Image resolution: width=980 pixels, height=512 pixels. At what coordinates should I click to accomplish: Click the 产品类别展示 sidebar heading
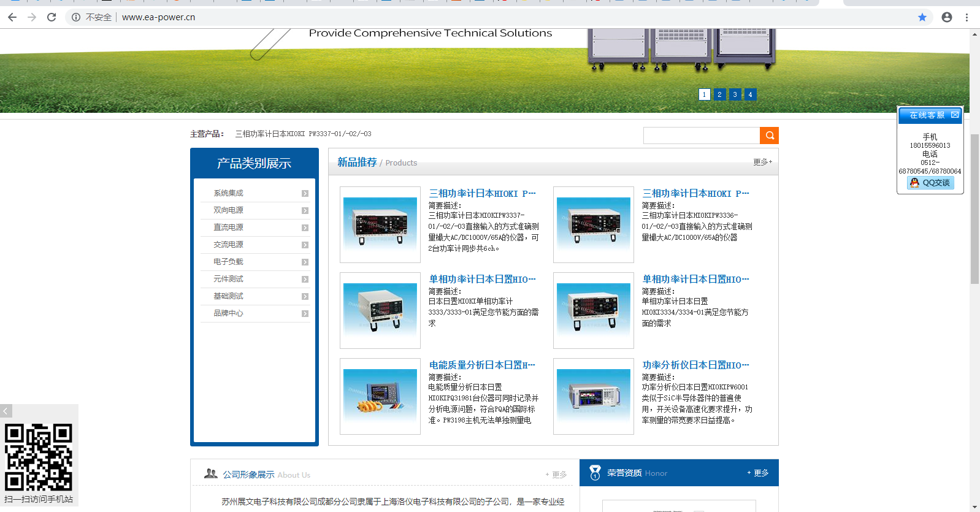pos(254,163)
